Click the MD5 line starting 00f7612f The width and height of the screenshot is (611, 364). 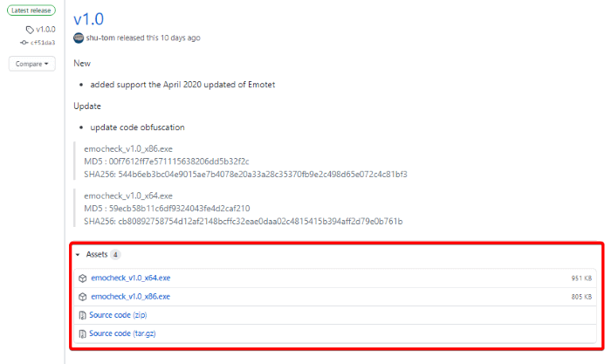tap(167, 161)
